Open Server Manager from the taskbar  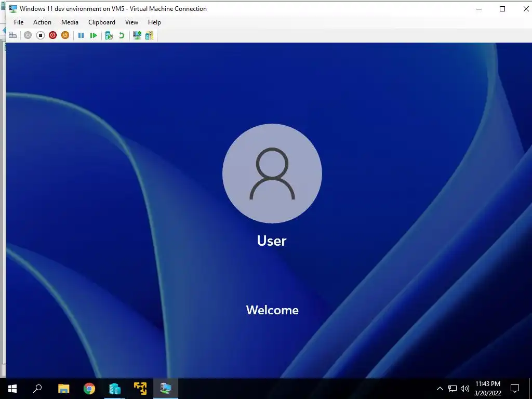pos(115,389)
